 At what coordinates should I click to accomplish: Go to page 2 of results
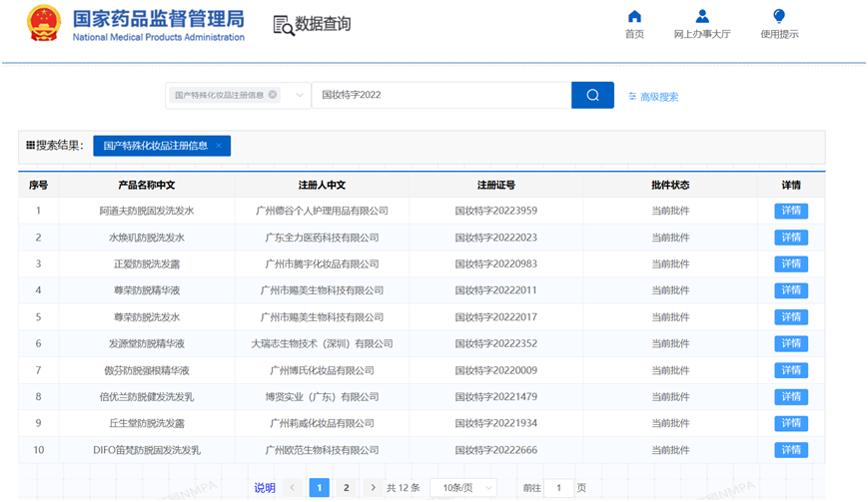pos(347,487)
